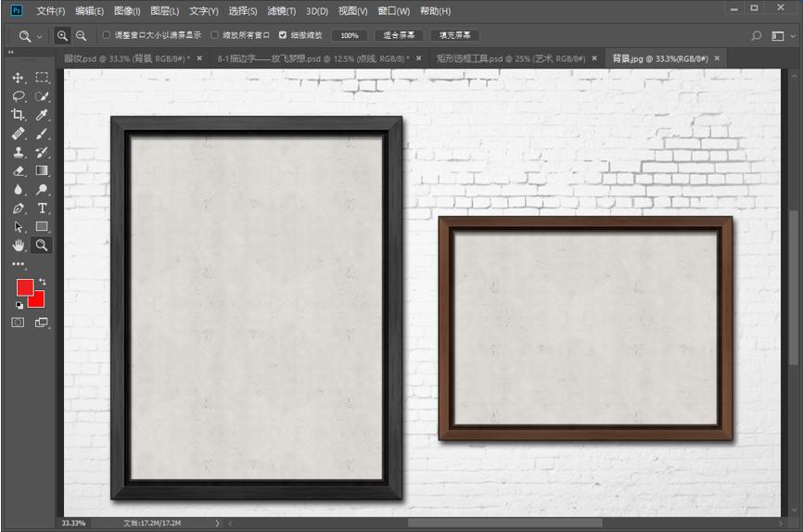Select the History Brush tool

coord(42,152)
